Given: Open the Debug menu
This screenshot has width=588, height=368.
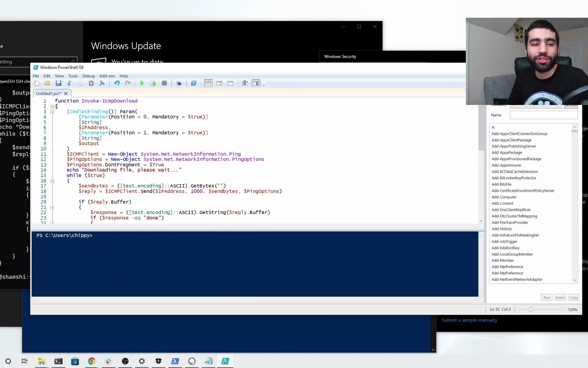Looking at the screenshot, I should [x=88, y=76].
